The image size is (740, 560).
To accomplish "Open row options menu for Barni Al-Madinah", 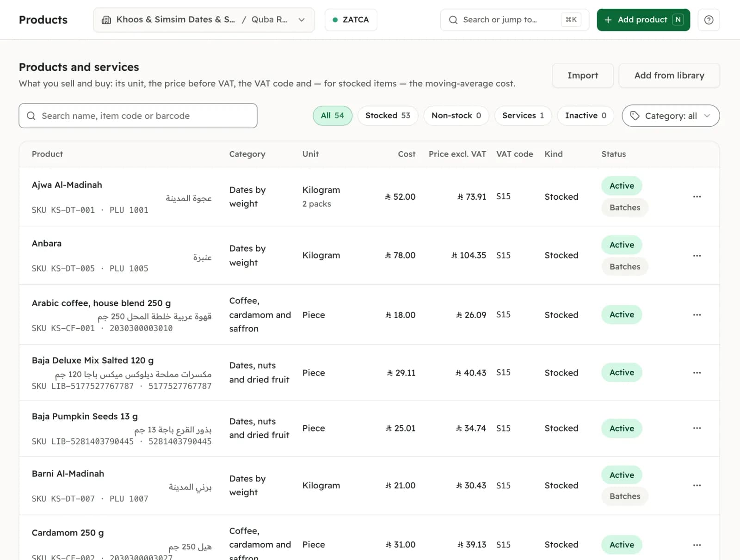I will click(x=697, y=486).
